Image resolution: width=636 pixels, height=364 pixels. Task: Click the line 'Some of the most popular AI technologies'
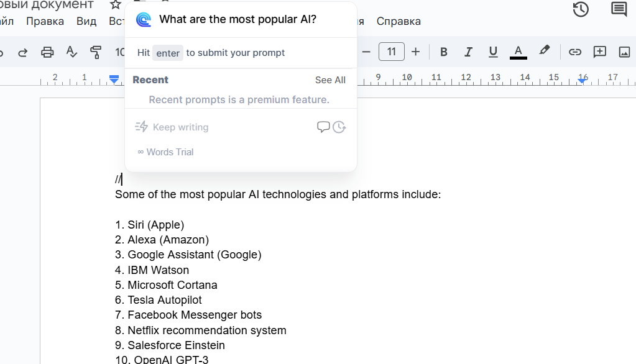[278, 194]
